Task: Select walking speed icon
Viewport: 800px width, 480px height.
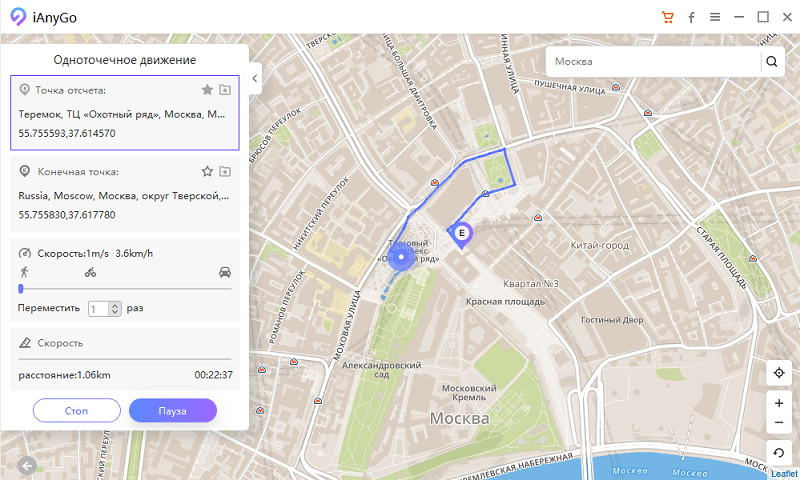Action: (x=21, y=272)
